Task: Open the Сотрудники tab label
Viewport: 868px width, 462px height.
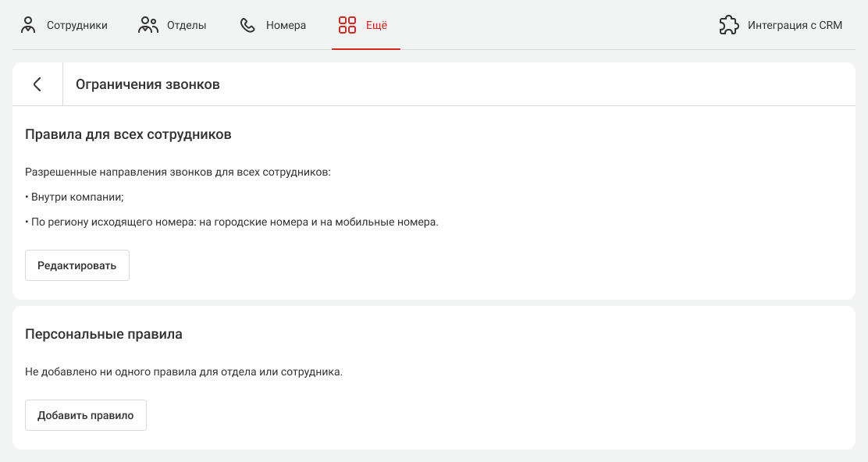Action: (76, 25)
